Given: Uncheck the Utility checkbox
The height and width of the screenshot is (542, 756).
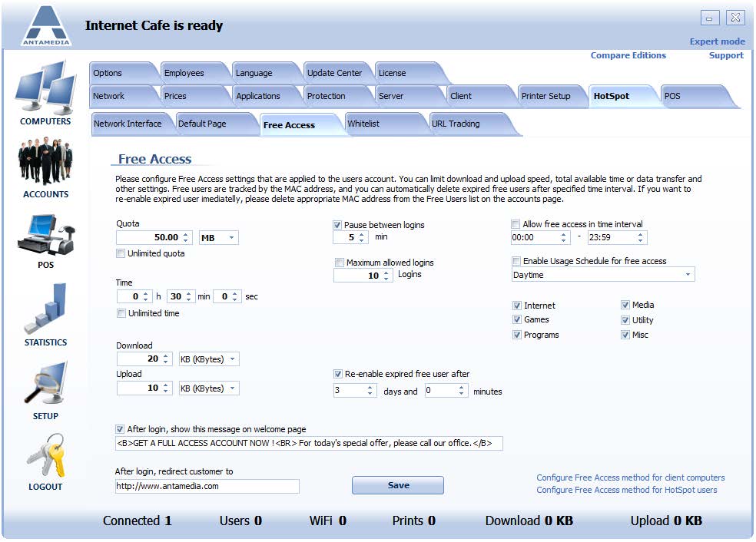Looking at the screenshot, I should 625,320.
